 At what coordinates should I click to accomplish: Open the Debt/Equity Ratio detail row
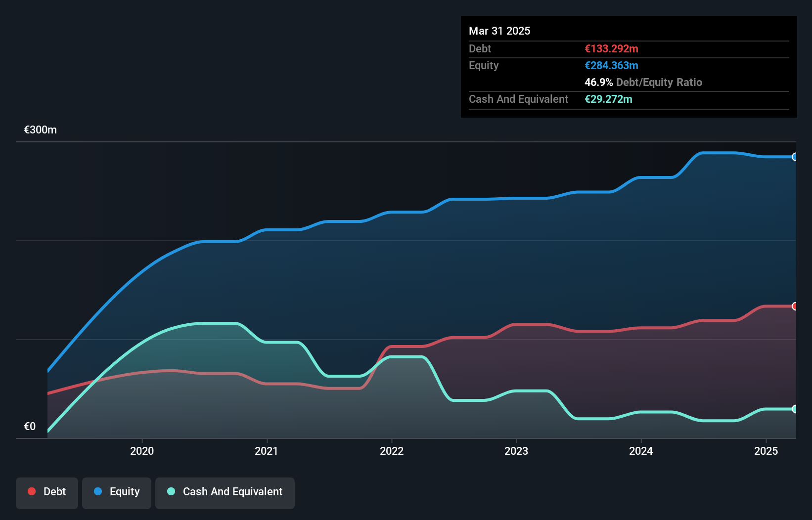[643, 83]
